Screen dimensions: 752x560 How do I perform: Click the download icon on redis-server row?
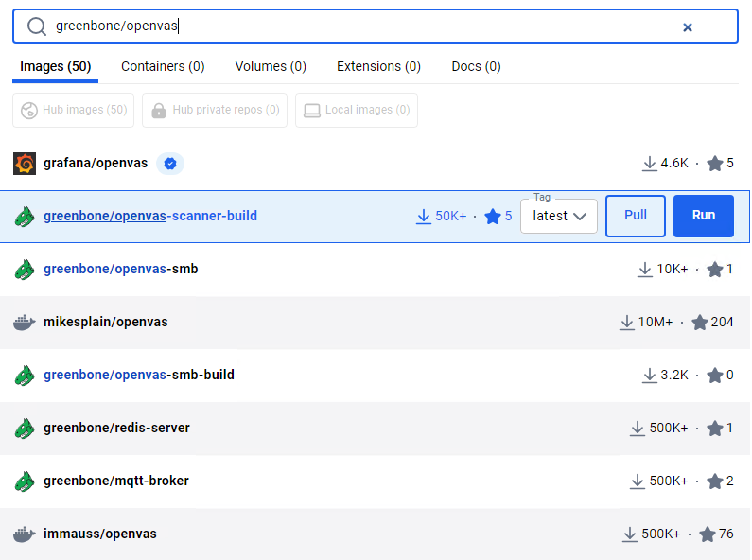[638, 429]
